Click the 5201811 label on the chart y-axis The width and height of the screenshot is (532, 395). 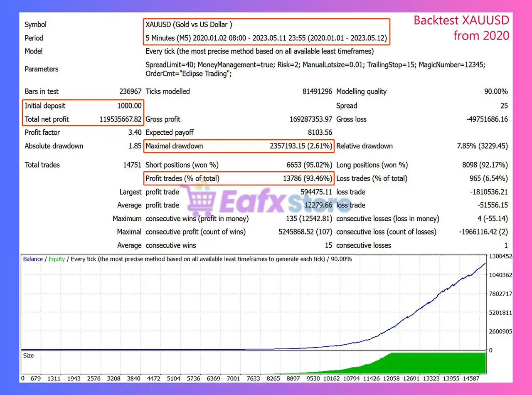pyautogui.click(x=500, y=312)
